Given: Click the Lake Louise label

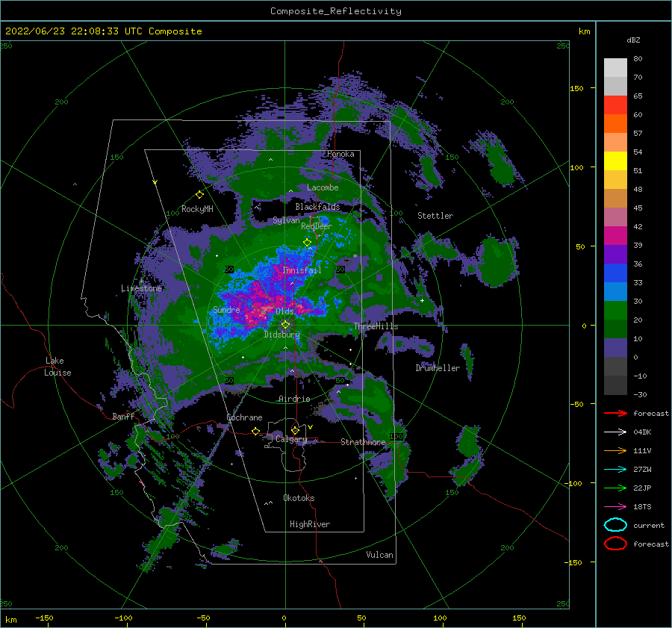Looking at the screenshot, I should [57, 367].
